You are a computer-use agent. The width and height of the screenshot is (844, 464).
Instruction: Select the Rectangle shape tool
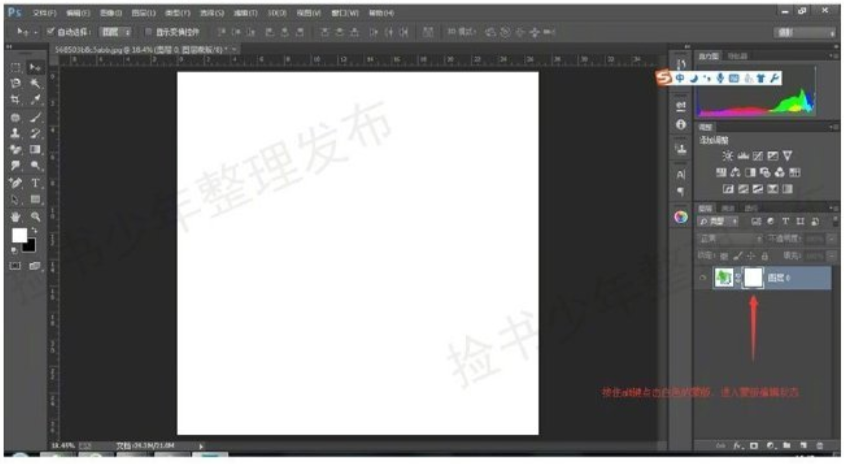click(35, 200)
